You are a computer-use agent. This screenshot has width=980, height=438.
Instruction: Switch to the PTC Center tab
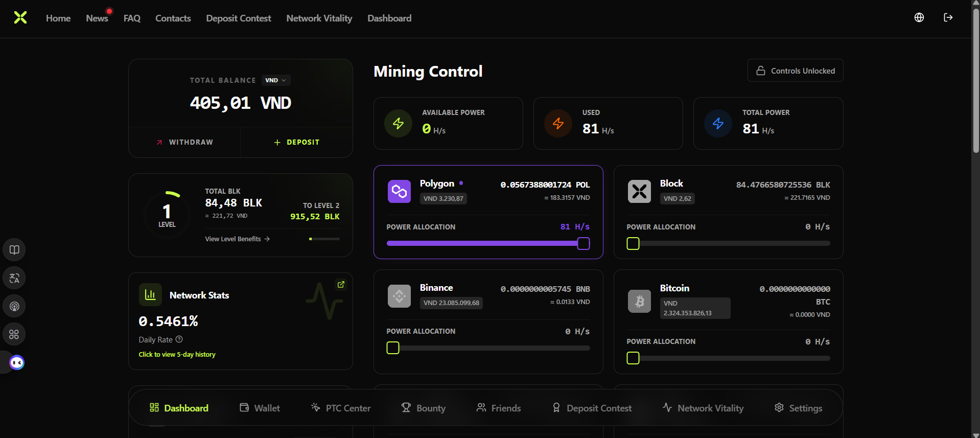click(x=341, y=408)
